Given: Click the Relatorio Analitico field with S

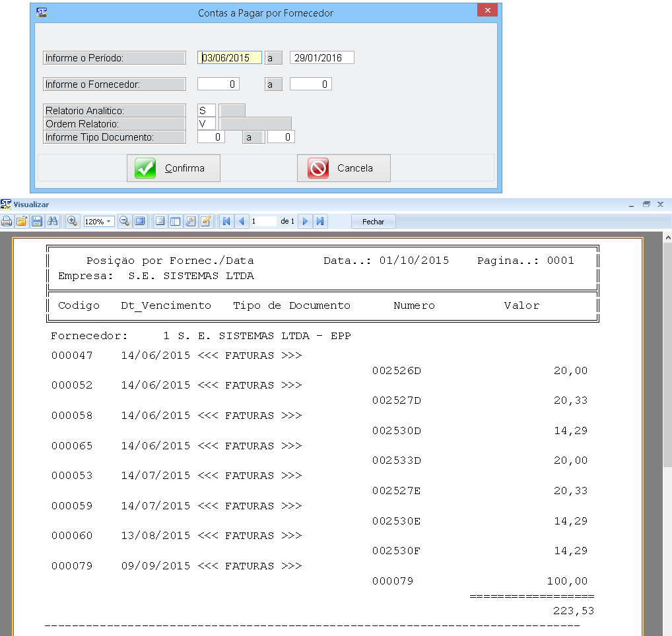Looking at the screenshot, I should [x=206, y=111].
